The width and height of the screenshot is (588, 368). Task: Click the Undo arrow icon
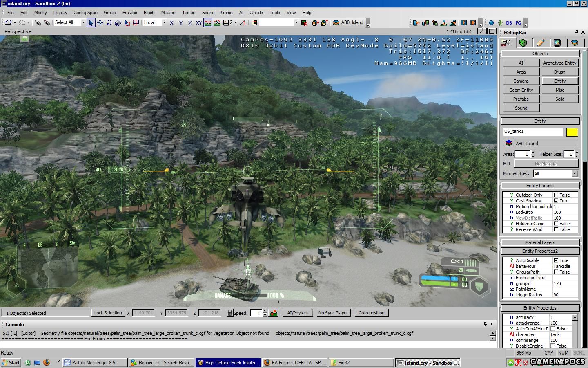[x=8, y=22]
